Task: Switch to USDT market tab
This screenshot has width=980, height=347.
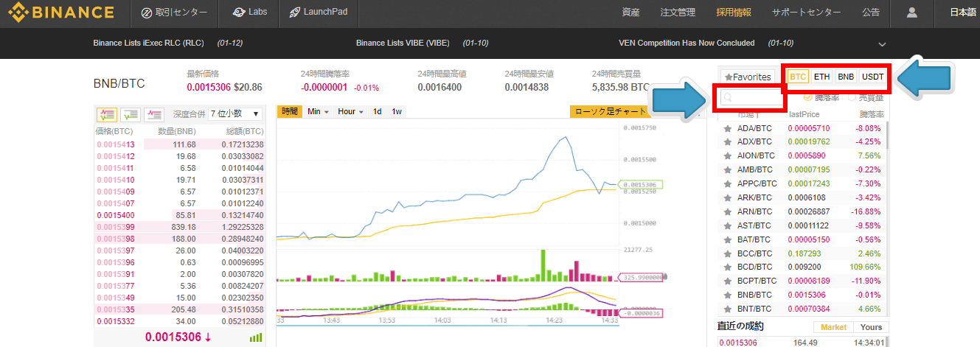Action: (873, 76)
